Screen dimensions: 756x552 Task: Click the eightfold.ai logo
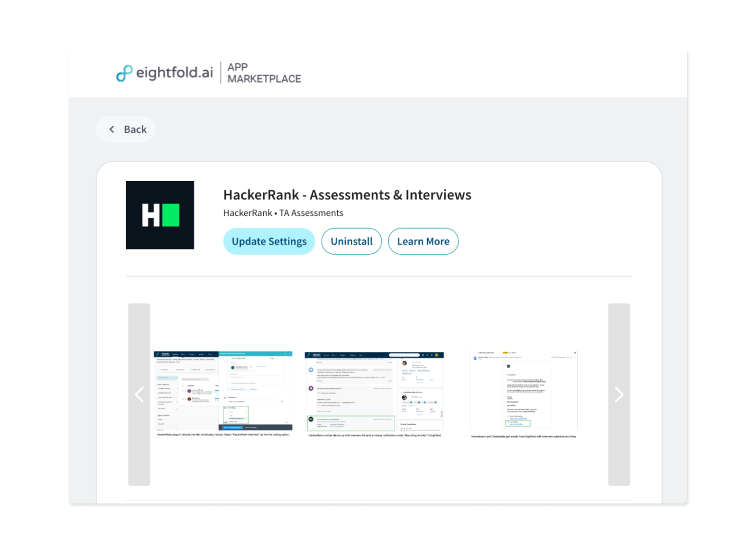[x=164, y=73]
